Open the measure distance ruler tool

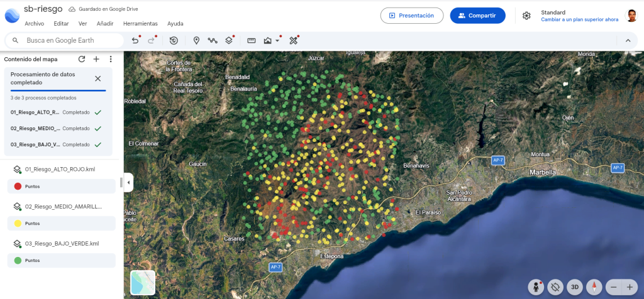pyautogui.click(x=252, y=41)
